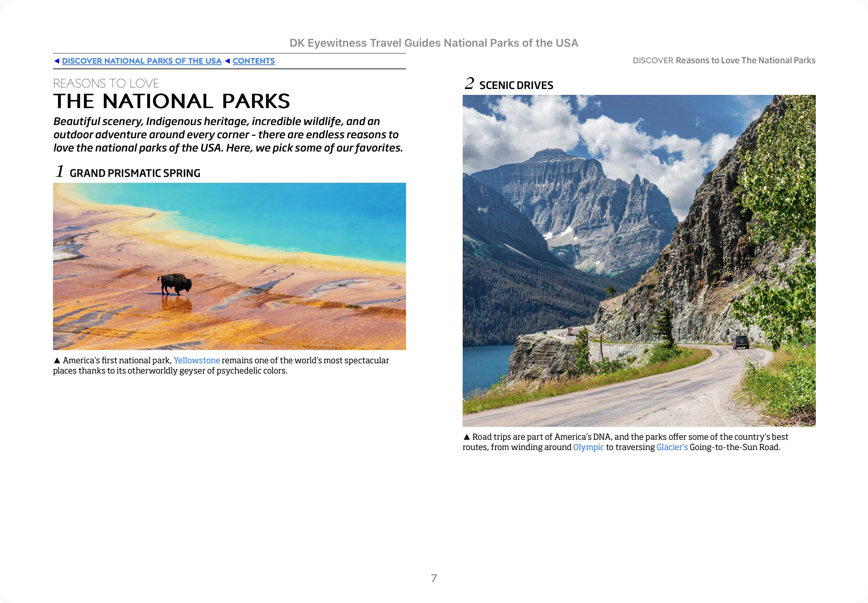868x603 pixels.
Task: Follow the Yellowstone hyperlink in the caption
Action: (196, 360)
